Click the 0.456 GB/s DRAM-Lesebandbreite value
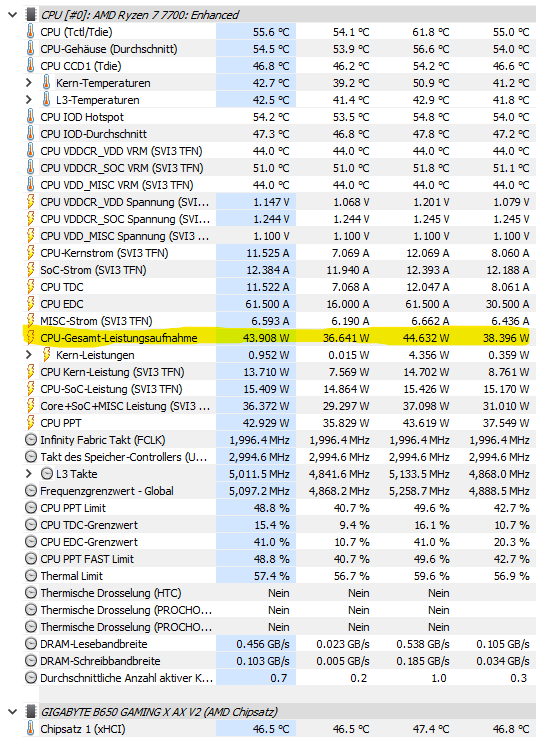The image size is (550, 744). point(263,644)
